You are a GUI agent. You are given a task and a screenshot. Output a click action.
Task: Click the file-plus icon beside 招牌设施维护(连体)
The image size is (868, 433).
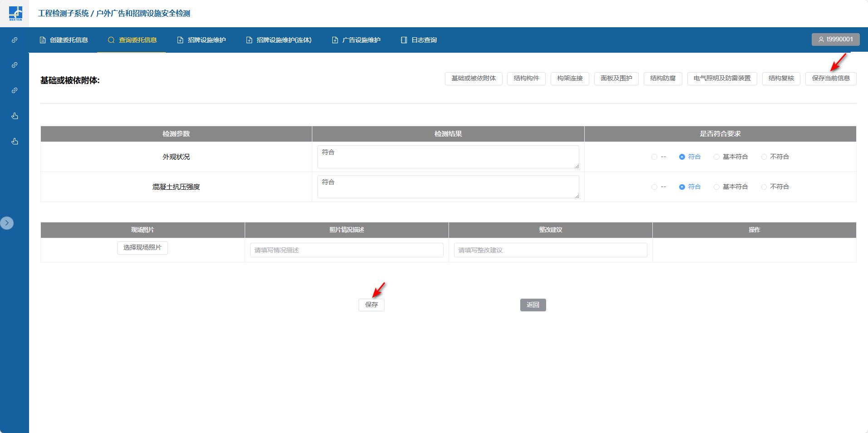tap(249, 40)
